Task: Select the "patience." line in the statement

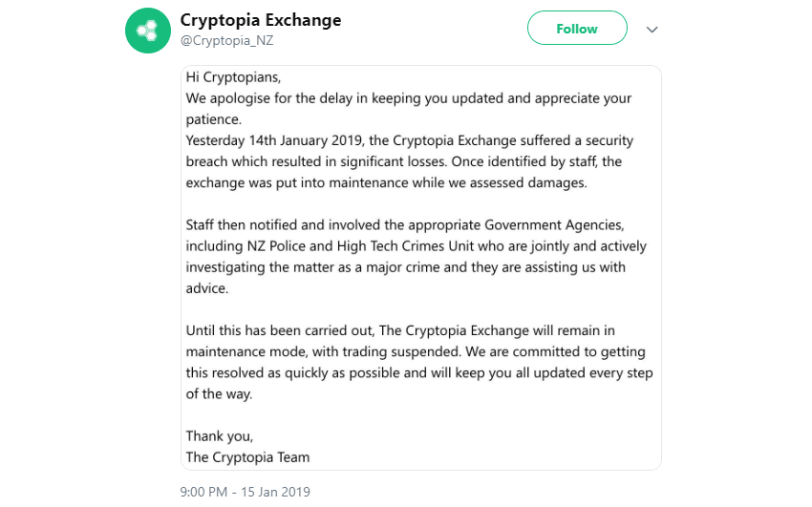Action: 214,119
